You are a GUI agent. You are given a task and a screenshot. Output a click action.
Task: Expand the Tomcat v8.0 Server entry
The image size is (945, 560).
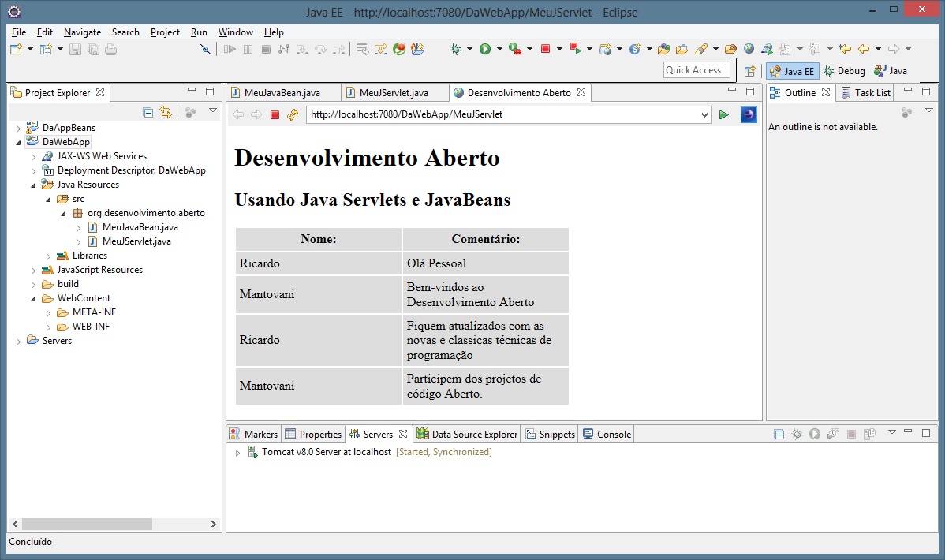[x=237, y=453]
